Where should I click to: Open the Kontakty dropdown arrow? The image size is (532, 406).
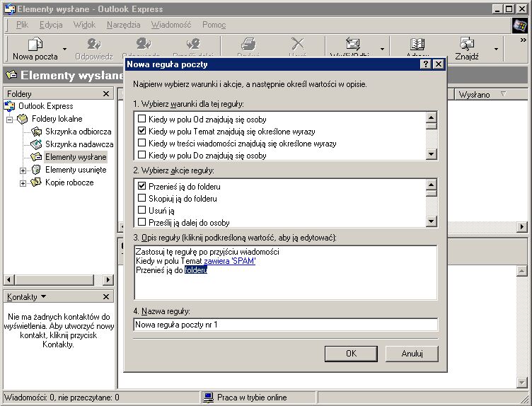(43, 296)
